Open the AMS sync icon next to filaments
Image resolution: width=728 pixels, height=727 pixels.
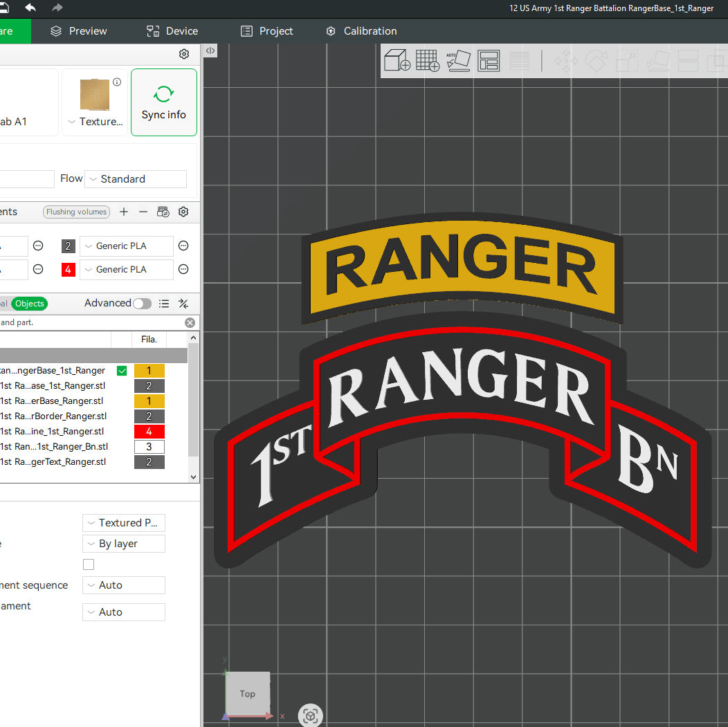[x=163, y=212]
